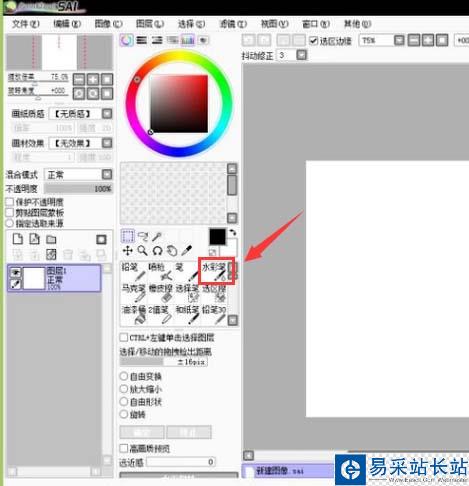The width and height of the screenshot is (469, 486).
Task: Choose the 和纸笔 brush
Action: coord(187,314)
